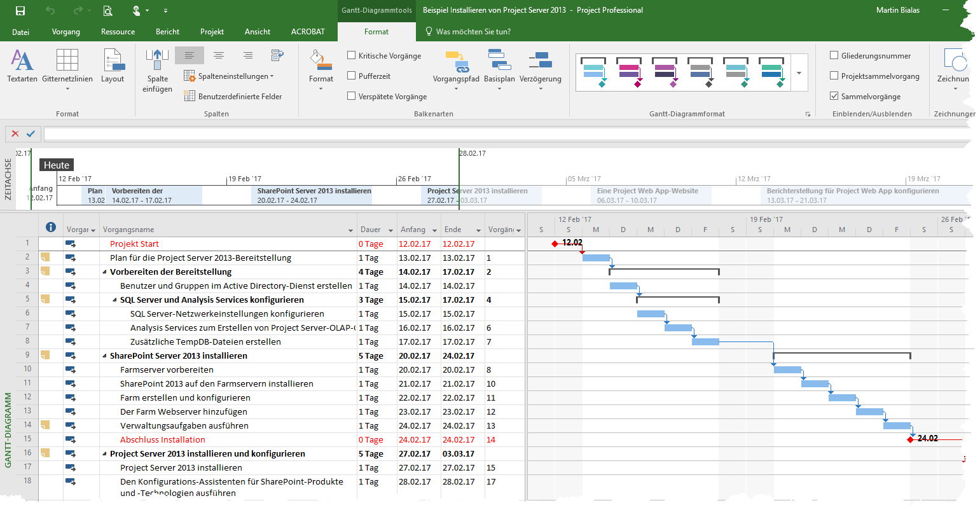Image resolution: width=980 pixels, height=510 pixels.
Task: Click user name Martin Bialas
Action: [x=897, y=10]
